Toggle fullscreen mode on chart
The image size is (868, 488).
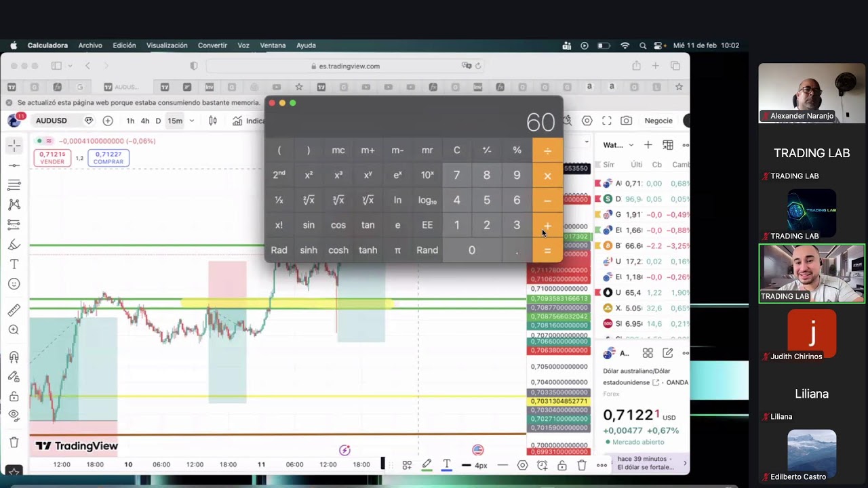(x=607, y=121)
